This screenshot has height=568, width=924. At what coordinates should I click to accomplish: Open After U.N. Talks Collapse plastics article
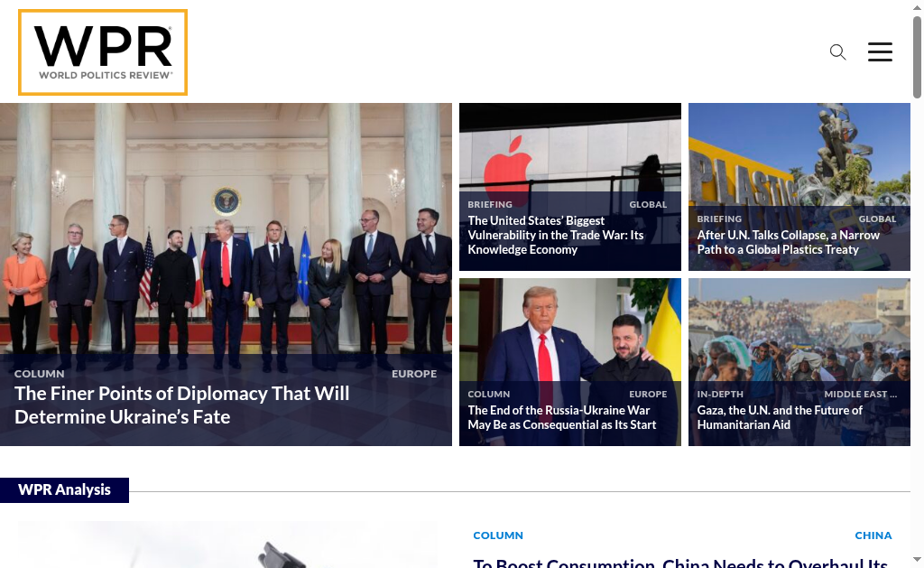coord(788,242)
